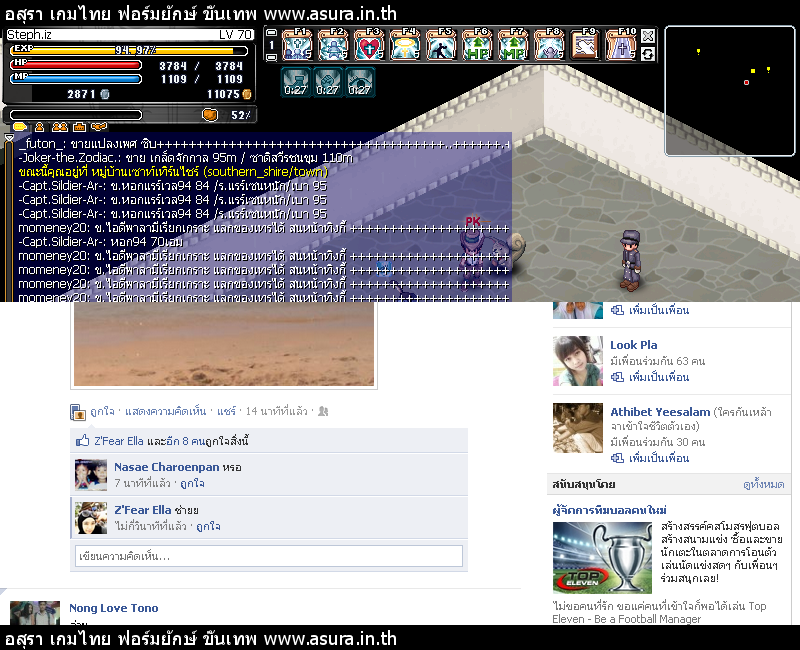Click the party chat icon with two figures
The image size is (800, 650).
[x=59, y=127]
